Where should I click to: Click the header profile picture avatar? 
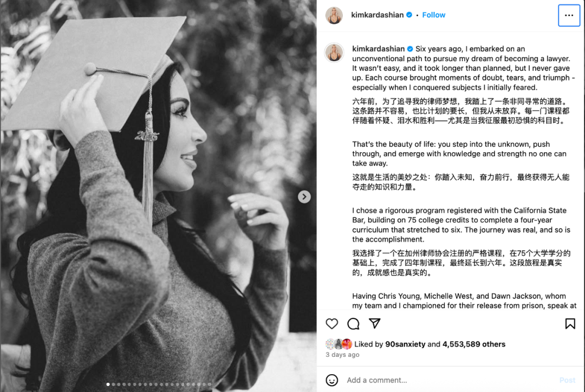pyautogui.click(x=334, y=15)
